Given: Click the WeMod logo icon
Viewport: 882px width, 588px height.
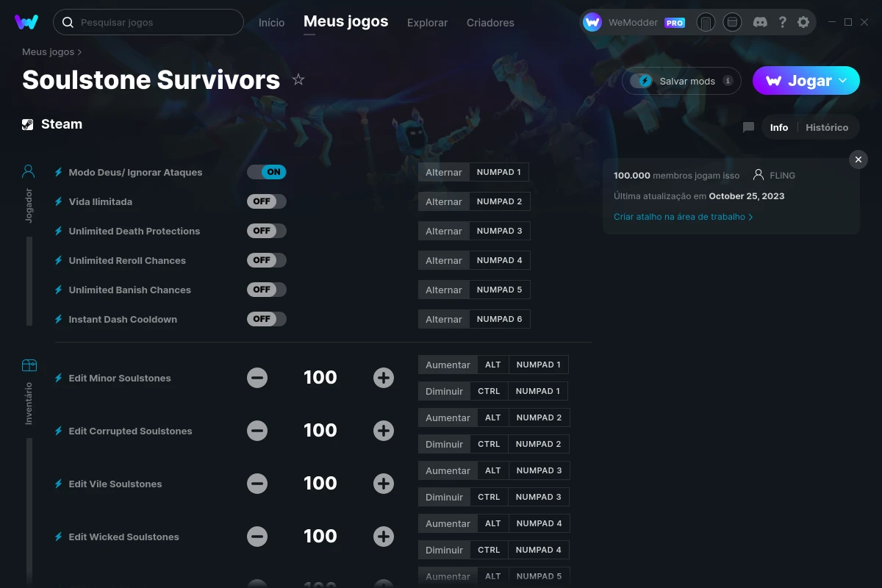Looking at the screenshot, I should tap(26, 22).
